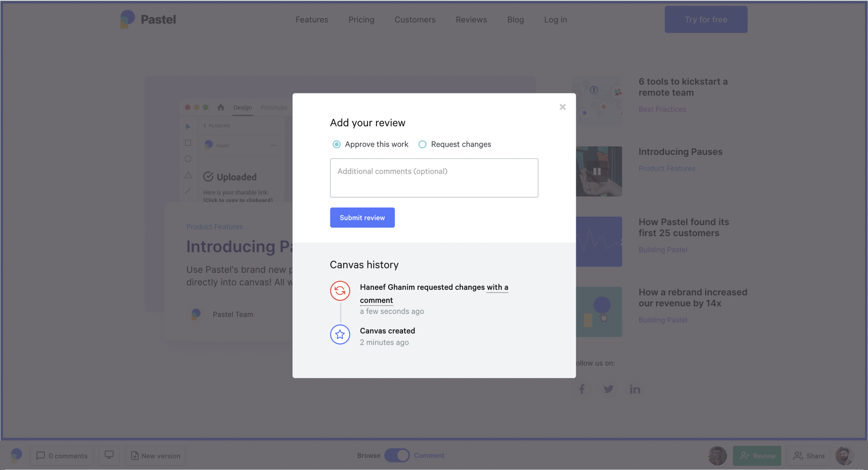Screen dimensions: 868x470
Task: Open the Pricing nav item
Action: [361, 20]
